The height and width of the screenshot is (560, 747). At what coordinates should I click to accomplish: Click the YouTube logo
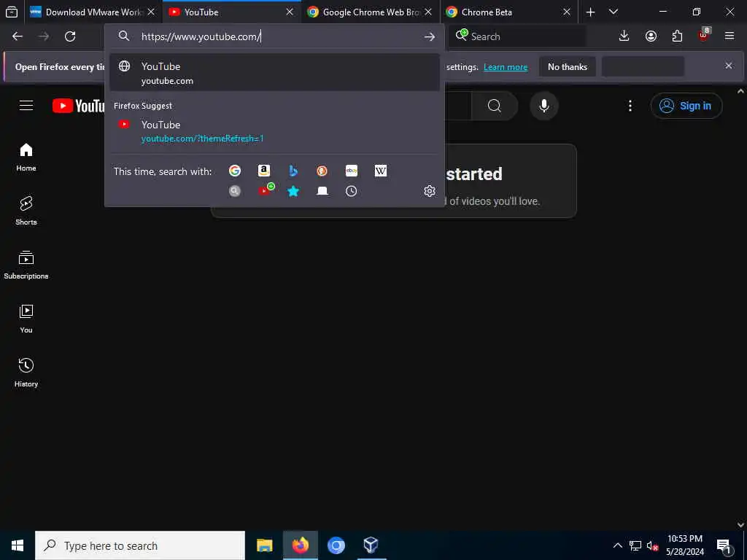[79, 106]
